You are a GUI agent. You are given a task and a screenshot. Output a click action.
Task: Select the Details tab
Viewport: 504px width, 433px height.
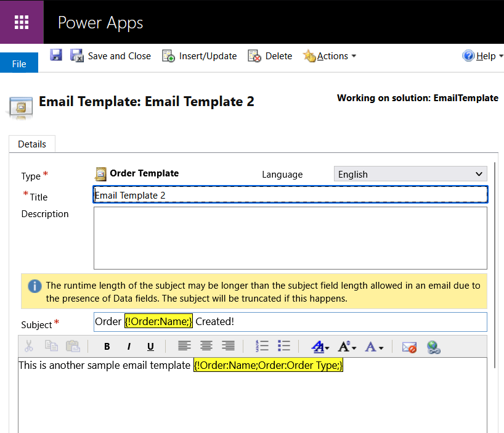pyautogui.click(x=32, y=144)
